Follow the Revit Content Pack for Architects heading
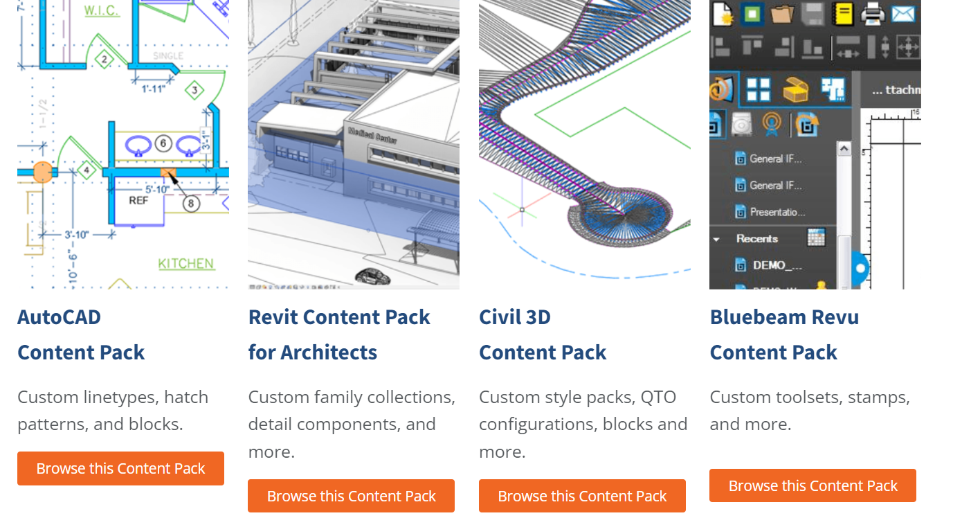The width and height of the screenshot is (980, 518). coord(339,334)
